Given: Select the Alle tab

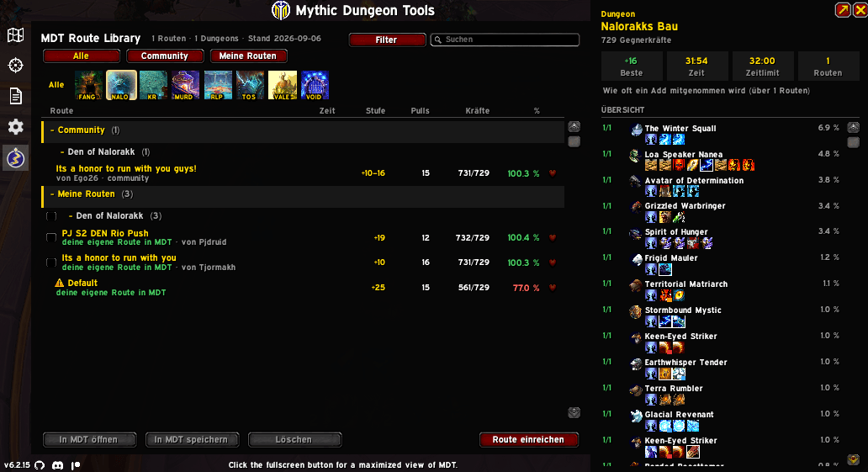Looking at the screenshot, I should click(x=82, y=56).
